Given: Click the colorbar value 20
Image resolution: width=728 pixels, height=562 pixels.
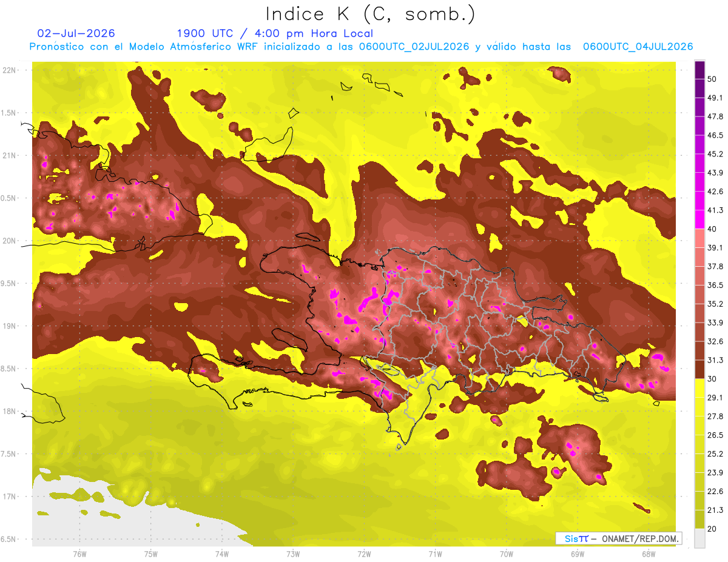Looking at the screenshot, I should (713, 529).
